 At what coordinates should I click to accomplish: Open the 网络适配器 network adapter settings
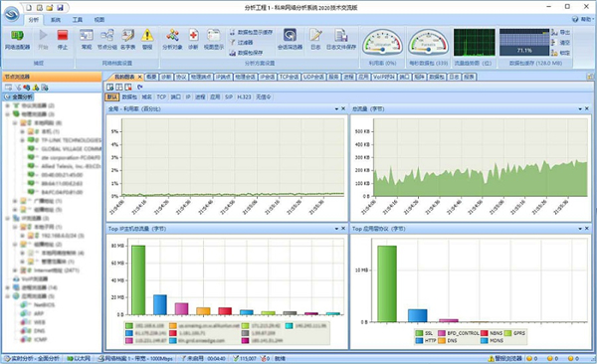click(17, 39)
